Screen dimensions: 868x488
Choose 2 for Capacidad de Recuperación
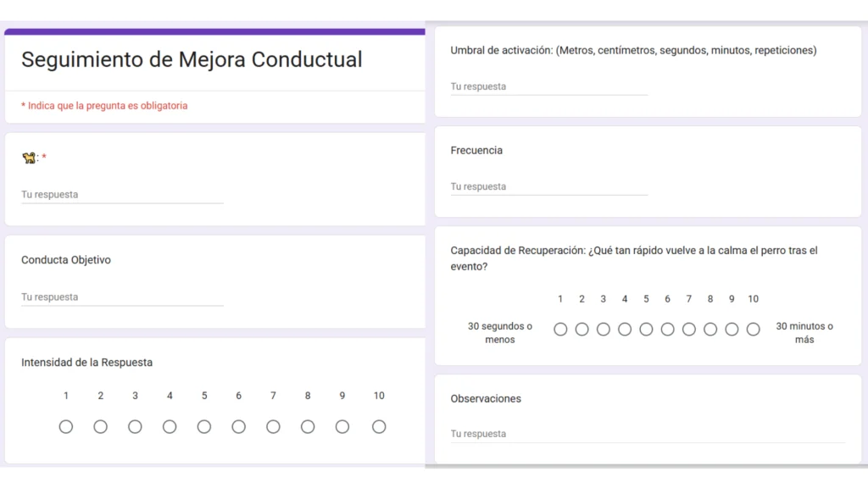[x=581, y=330]
